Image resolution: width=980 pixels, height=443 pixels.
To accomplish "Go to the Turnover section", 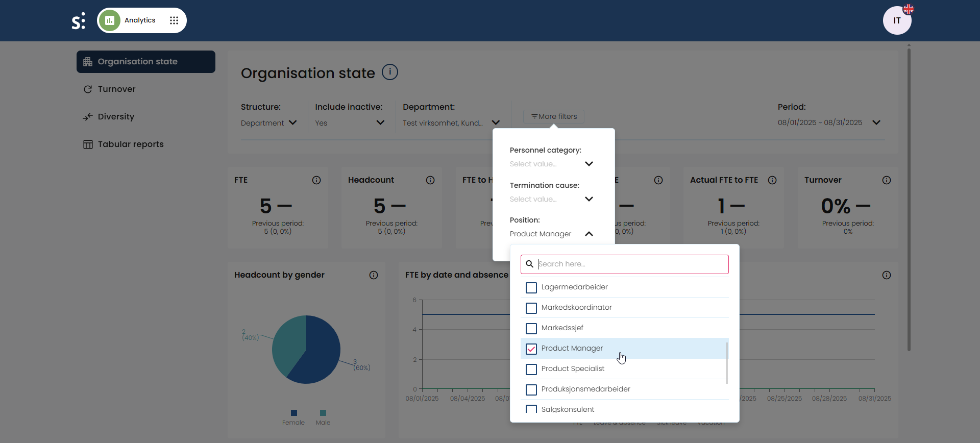I will [x=116, y=89].
